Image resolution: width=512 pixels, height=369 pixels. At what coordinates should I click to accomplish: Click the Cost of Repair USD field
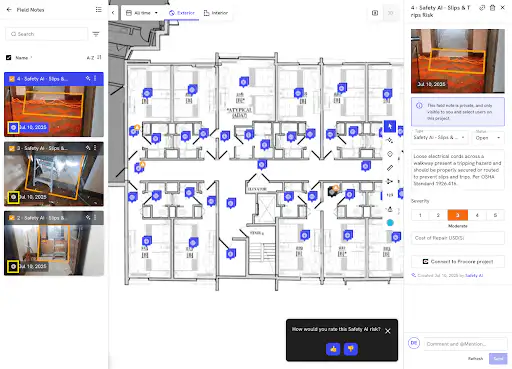458,238
